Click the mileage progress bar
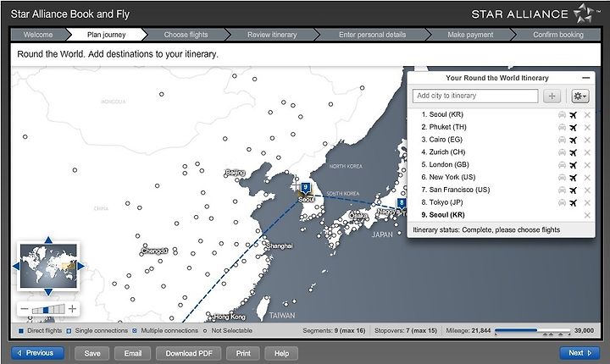610x364 pixels. point(532,330)
